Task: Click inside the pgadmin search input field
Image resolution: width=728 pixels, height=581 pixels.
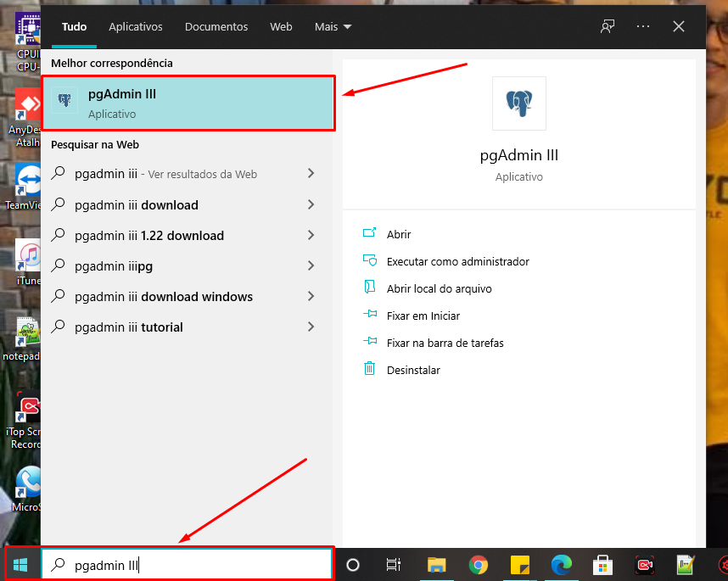Action: [x=187, y=563]
